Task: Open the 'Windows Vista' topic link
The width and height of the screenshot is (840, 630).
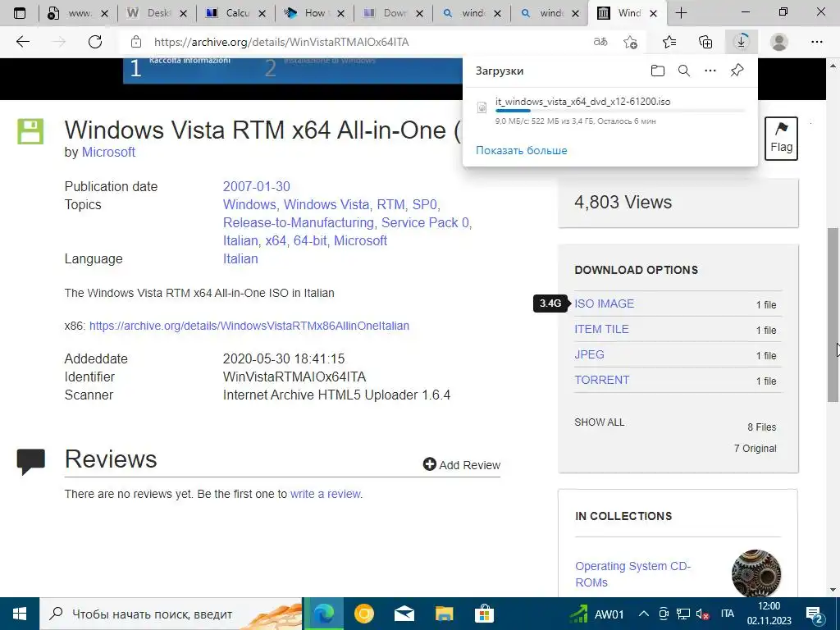Action: click(326, 204)
